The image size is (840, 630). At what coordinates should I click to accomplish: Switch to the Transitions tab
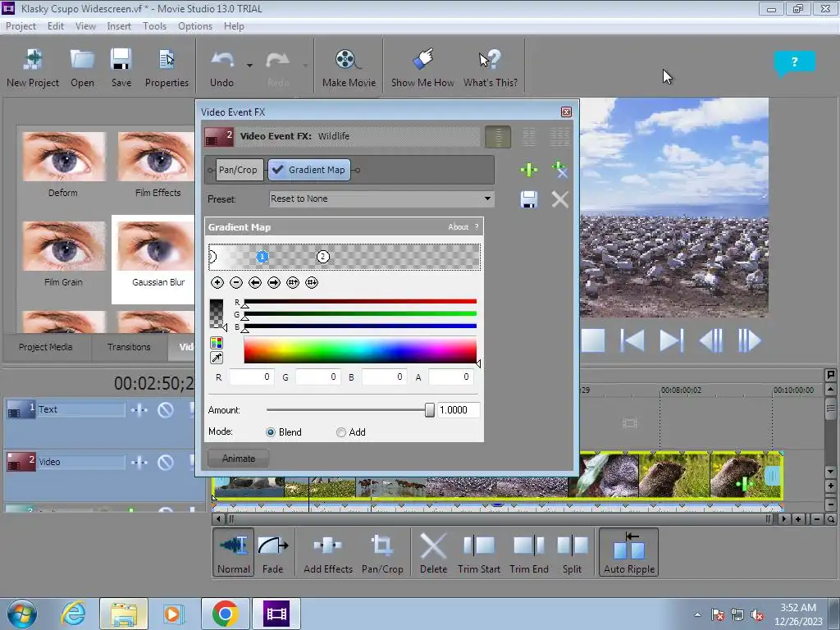coord(129,347)
